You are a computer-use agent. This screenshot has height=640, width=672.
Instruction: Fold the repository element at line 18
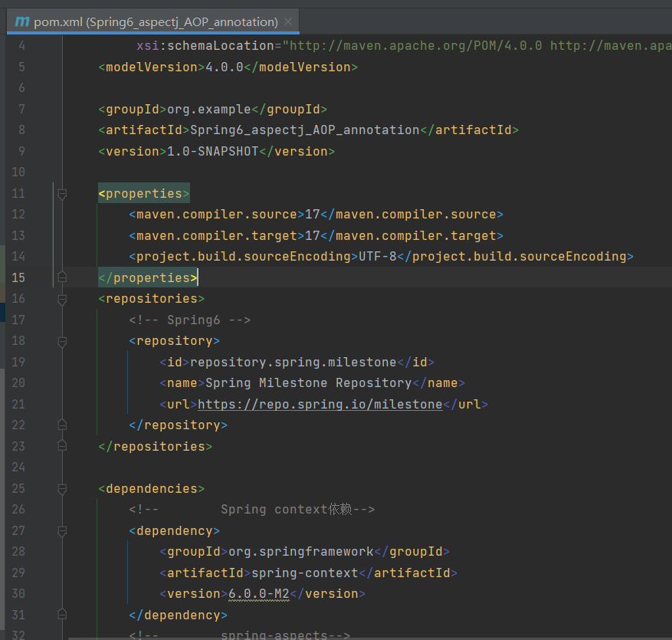pos(62,340)
